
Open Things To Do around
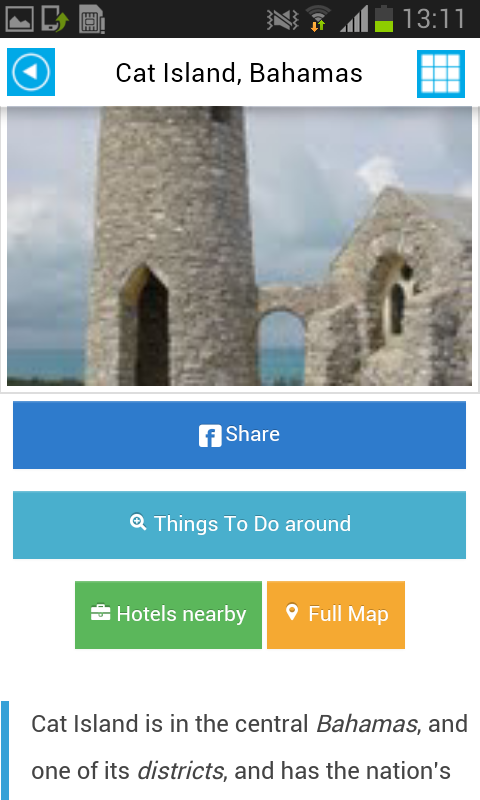(x=239, y=524)
